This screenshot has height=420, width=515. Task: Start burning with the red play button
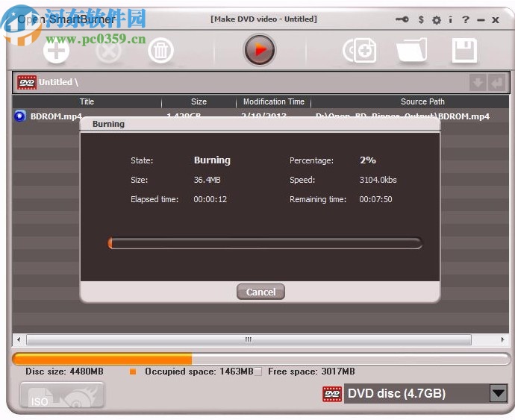260,50
